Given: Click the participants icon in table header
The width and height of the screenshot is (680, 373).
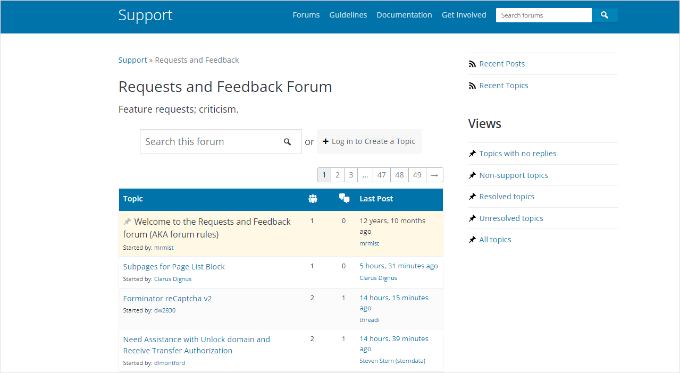Looking at the screenshot, I should (313, 199).
